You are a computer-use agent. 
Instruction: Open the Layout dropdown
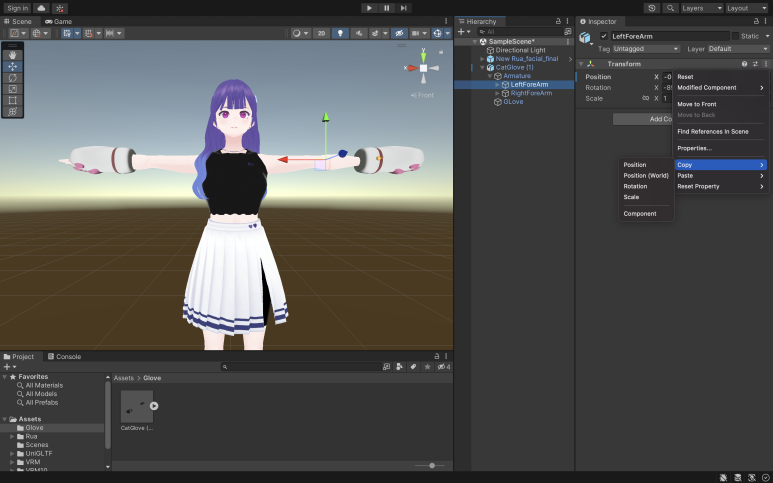[x=746, y=8]
